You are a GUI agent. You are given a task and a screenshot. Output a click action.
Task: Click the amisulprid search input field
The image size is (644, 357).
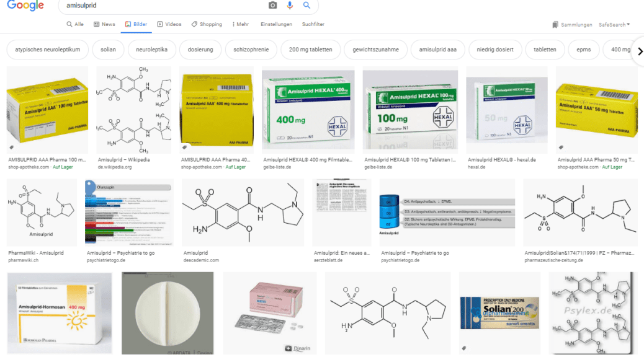(x=164, y=6)
